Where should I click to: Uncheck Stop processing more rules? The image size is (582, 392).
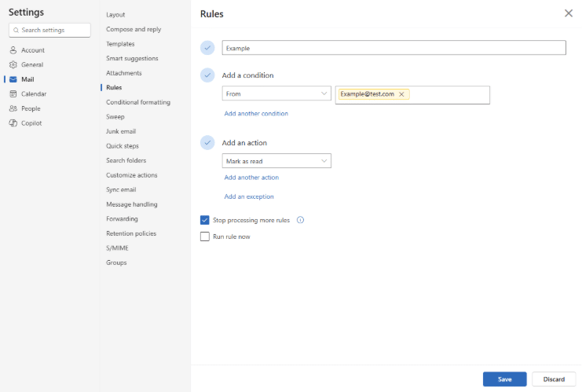pyautogui.click(x=205, y=220)
